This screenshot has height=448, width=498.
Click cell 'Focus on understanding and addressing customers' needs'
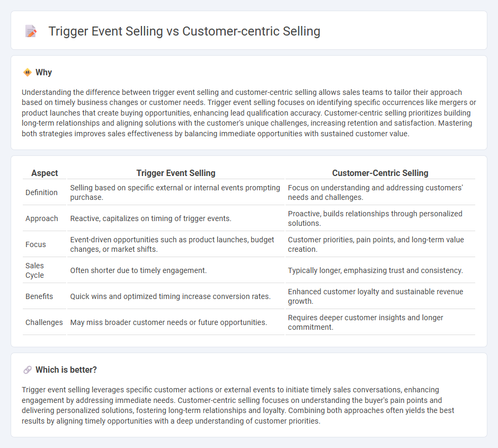pos(380,192)
